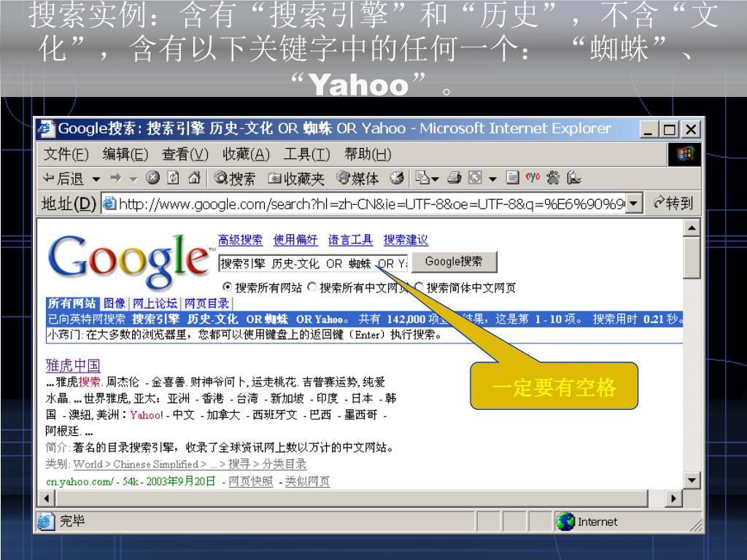Click the Mail icon in toolbar

422,178
